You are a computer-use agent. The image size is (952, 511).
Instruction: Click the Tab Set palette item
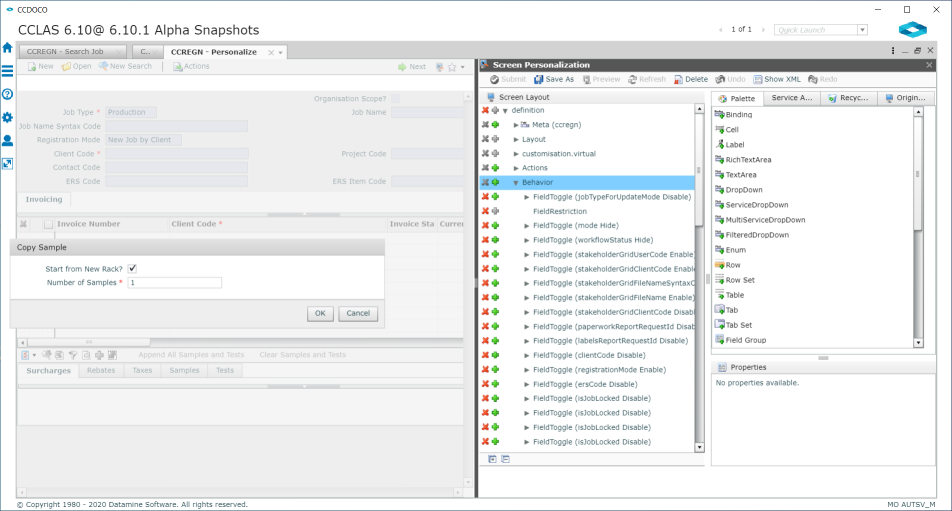tap(733, 325)
